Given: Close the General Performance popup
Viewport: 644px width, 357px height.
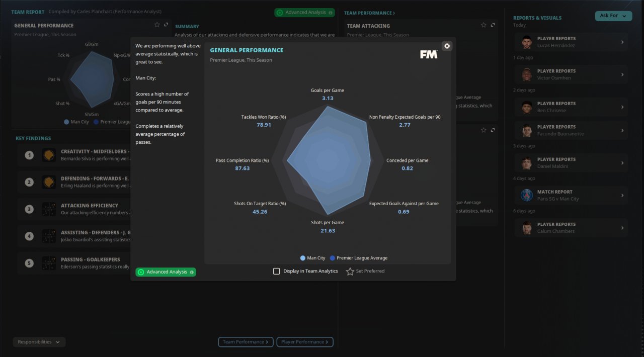Looking at the screenshot, I should tap(447, 46).
